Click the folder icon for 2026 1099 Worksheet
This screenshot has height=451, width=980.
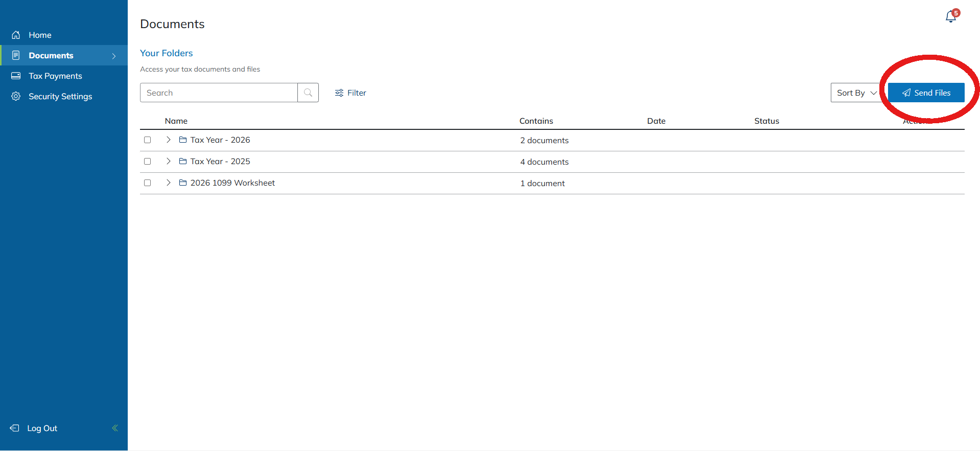tap(182, 183)
